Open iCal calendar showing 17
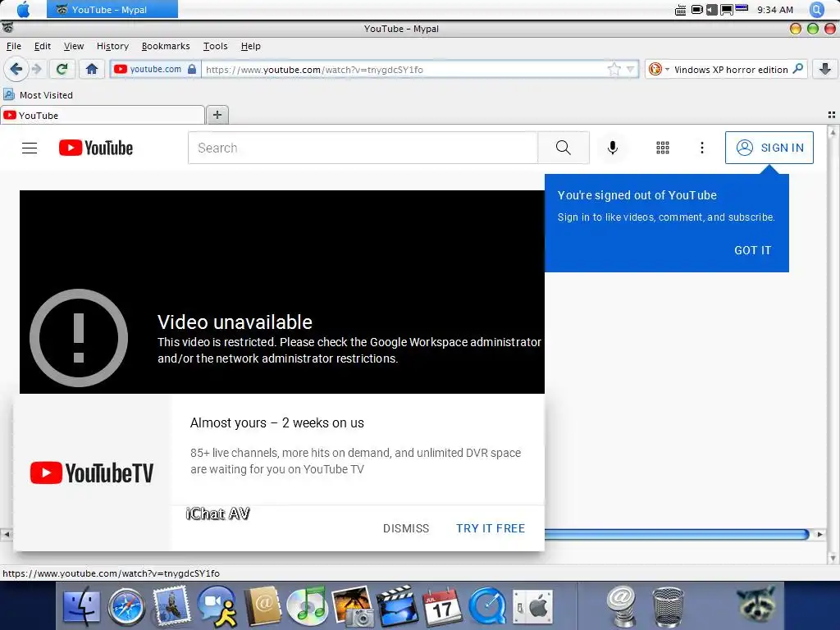Viewport: 840px width, 630px height. pyautogui.click(x=442, y=608)
